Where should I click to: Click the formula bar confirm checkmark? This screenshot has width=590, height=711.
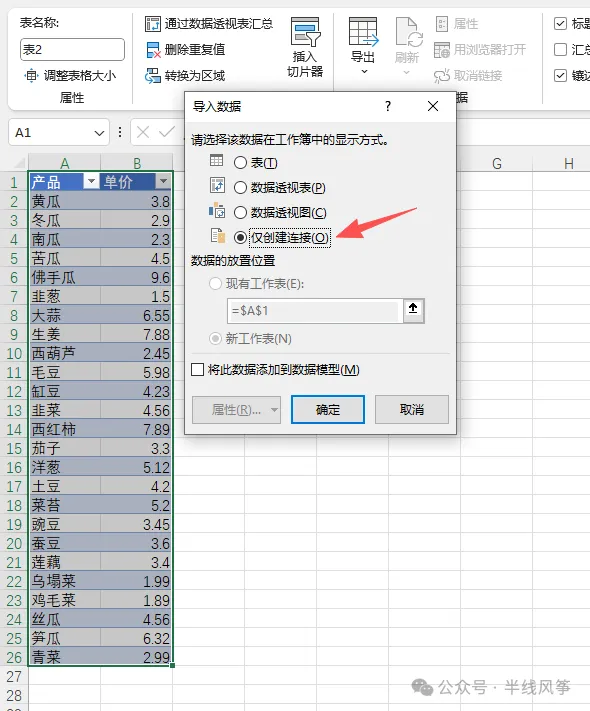point(166,132)
